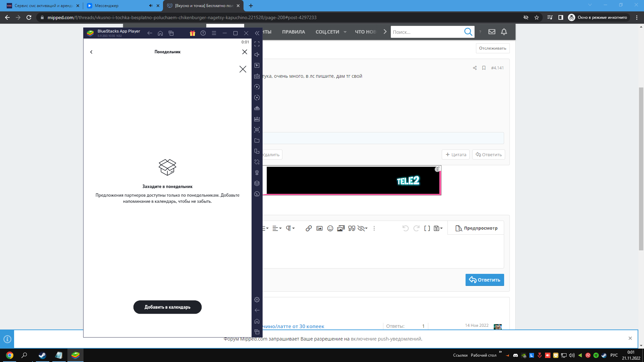Go back in Понедельник app screen
The width and height of the screenshot is (644, 362).
pyautogui.click(x=91, y=52)
